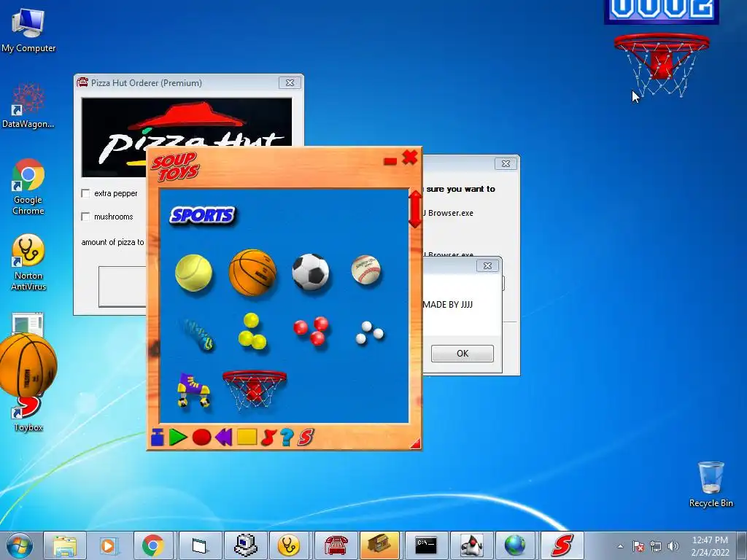The width and height of the screenshot is (747, 560).
Task: Choose the soccer ball toy
Action: click(x=311, y=272)
